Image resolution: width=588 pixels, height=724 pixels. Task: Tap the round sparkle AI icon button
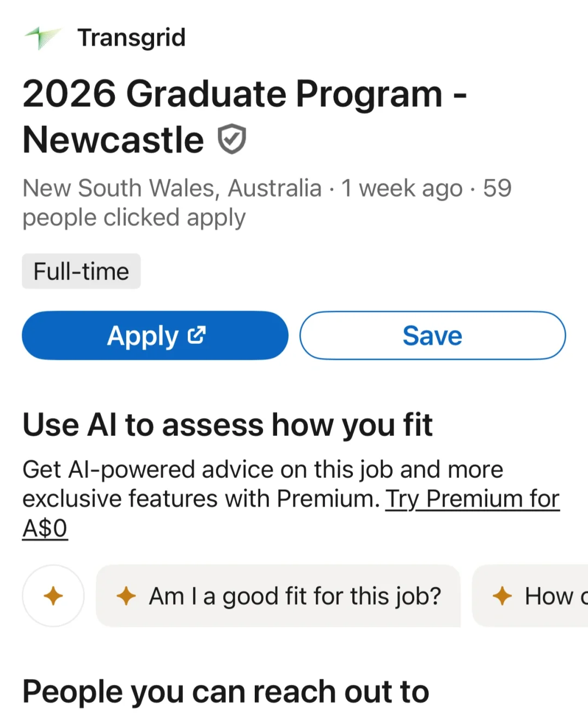[53, 596]
